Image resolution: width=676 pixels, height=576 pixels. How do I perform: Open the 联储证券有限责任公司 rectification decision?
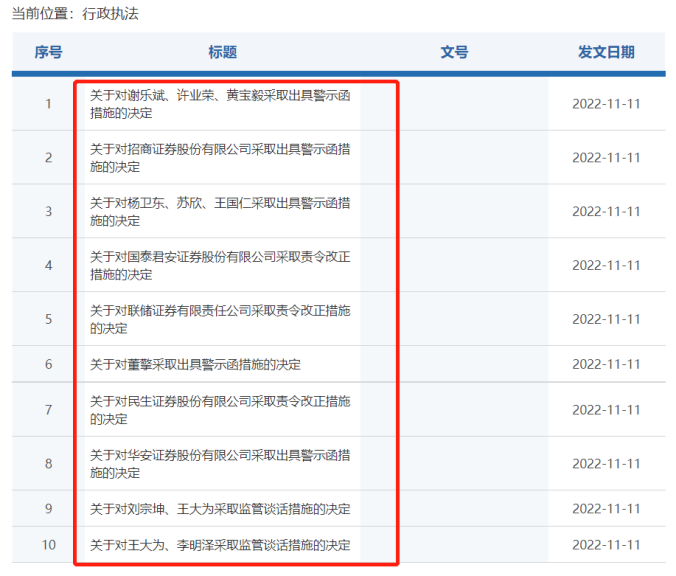220,319
